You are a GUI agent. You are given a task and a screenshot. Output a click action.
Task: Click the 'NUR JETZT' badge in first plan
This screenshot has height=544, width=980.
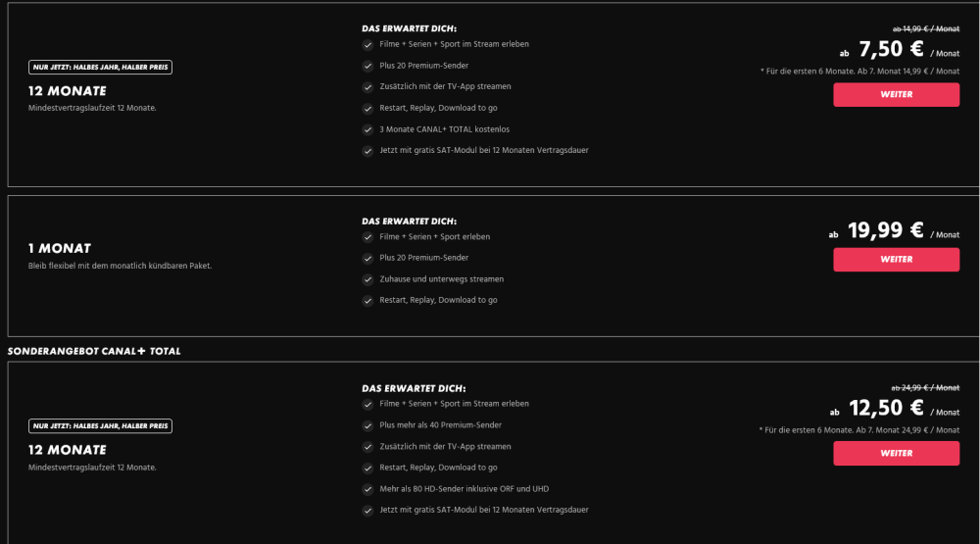101,68
